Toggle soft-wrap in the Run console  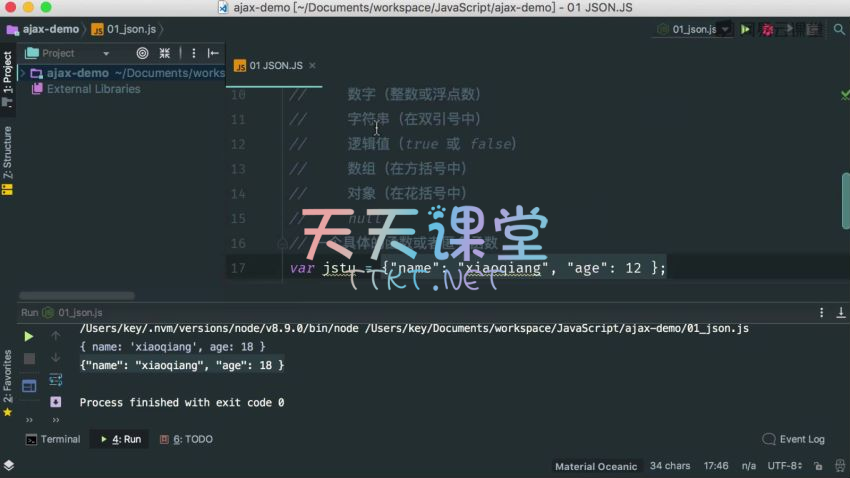click(x=56, y=380)
